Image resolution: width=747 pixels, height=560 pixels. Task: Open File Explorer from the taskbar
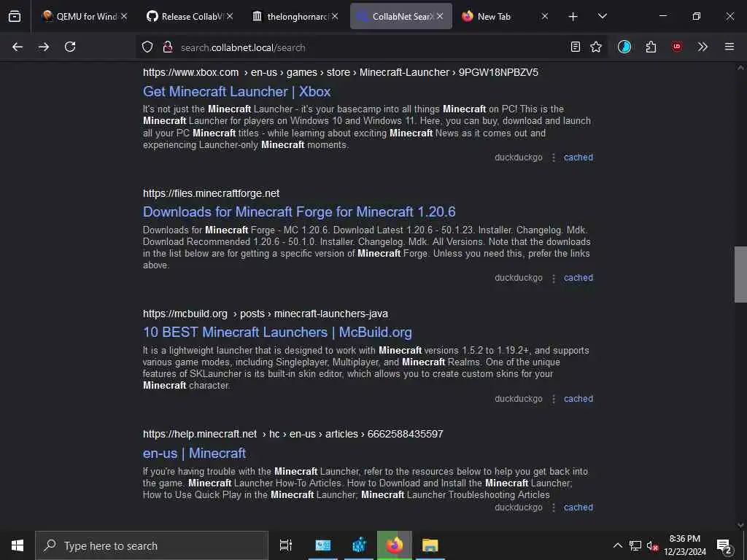[430, 545]
